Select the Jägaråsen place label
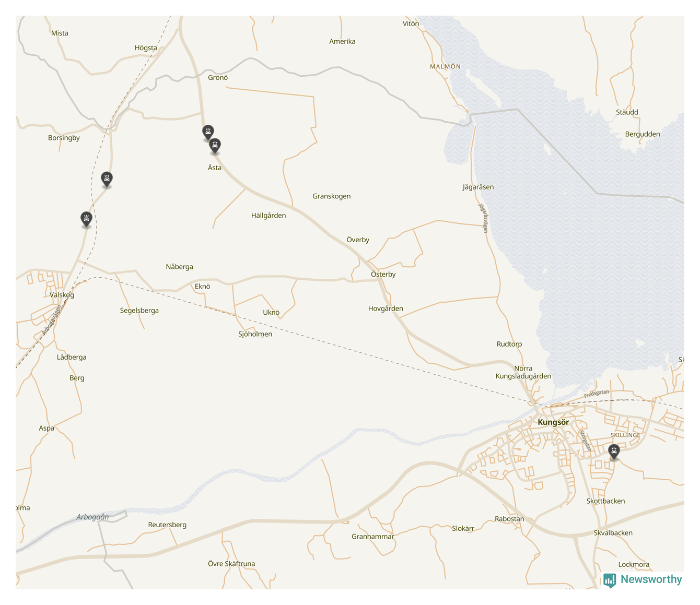The height and width of the screenshot is (605, 700). pyautogui.click(x=477, y=187)
